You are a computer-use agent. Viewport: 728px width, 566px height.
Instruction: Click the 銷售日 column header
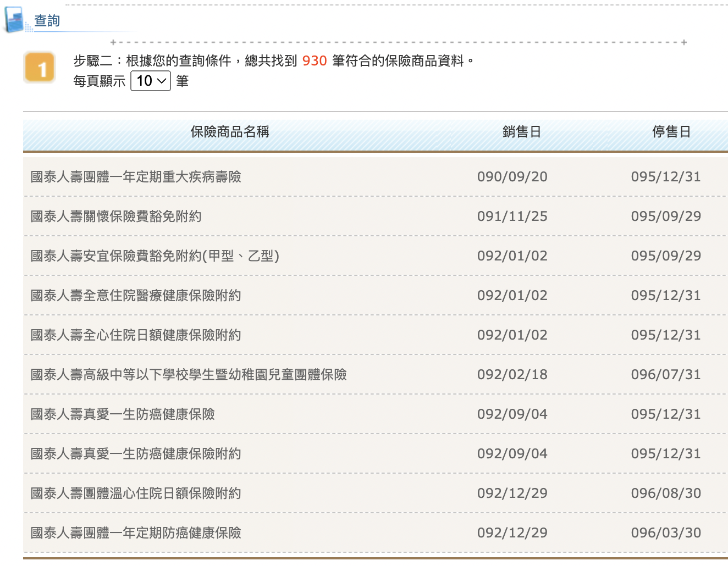point(521,132)
